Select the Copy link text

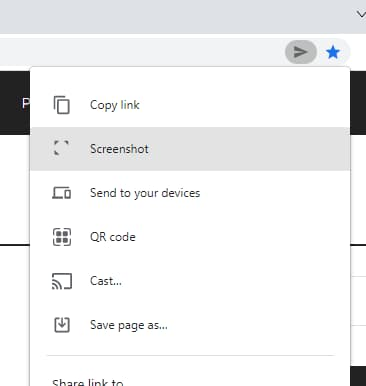click(x=115, y=105)
